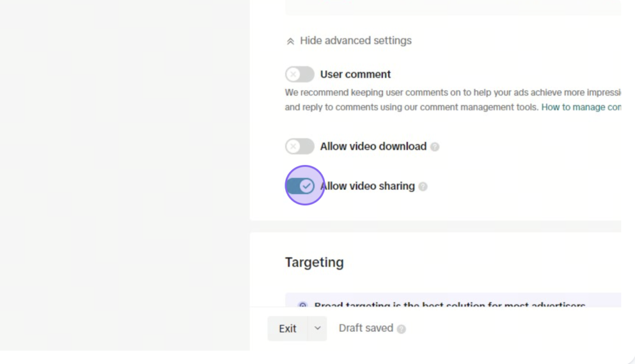Click the User comment label

click(x=355, y=74)
